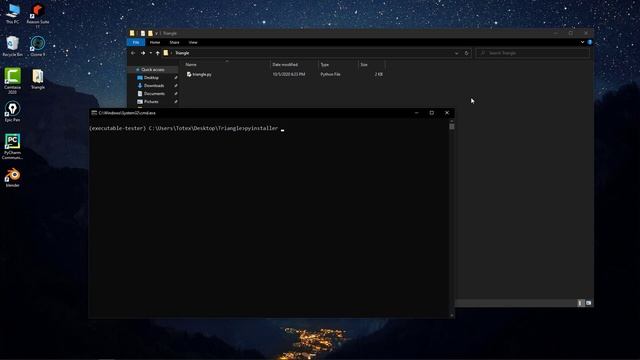640x360 pixels.
Task: Click cmd vertical scrollbar thumb
Action: tap(452, 127)
